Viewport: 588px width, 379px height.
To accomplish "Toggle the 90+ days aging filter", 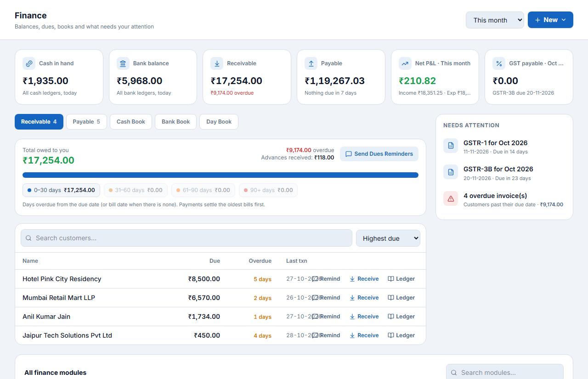I will (268, 190).
